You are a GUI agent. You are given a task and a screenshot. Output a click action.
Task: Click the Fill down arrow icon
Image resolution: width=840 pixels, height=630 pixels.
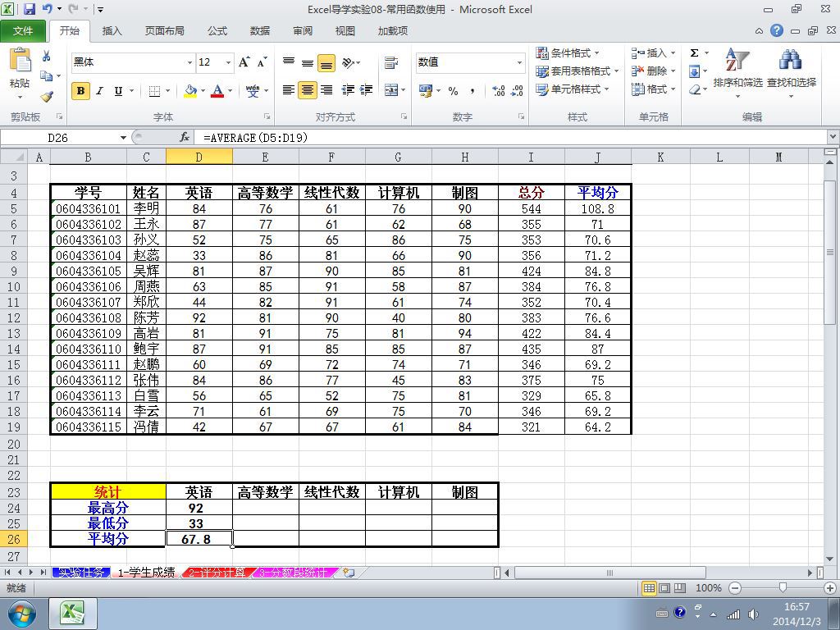[x=694, y=71]
